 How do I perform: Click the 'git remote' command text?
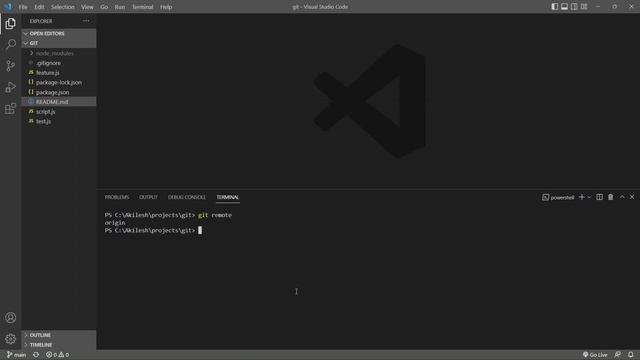[x=215, y=215]
